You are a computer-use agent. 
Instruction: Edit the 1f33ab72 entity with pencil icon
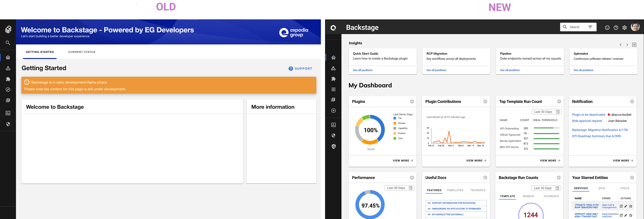(x=626, y=206)
